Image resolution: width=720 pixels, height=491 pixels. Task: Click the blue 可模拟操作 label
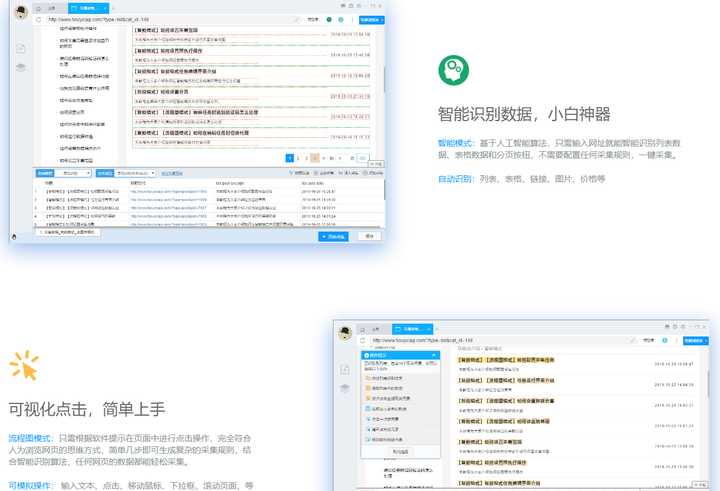[x=30, y=485]
